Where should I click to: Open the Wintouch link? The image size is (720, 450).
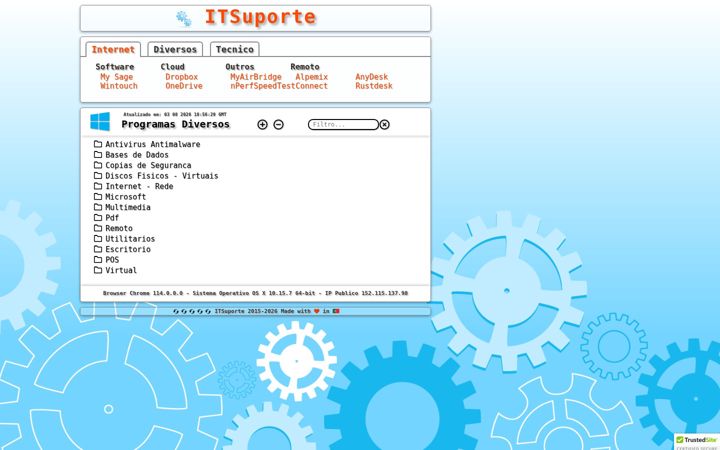pyautogui.click(x=119, y=86)
